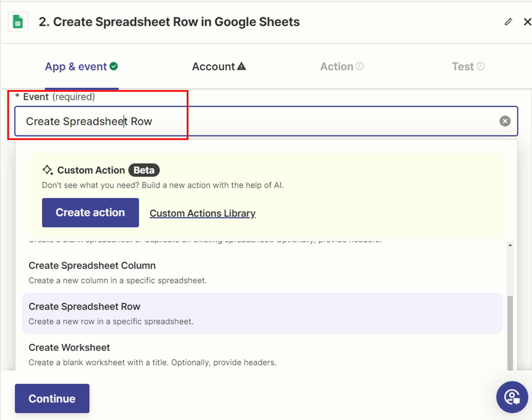This screenshot has width=532, height=420.
Task: Click the Test tab clock icon
Action: pyautogui.click(x=480, y=66)
